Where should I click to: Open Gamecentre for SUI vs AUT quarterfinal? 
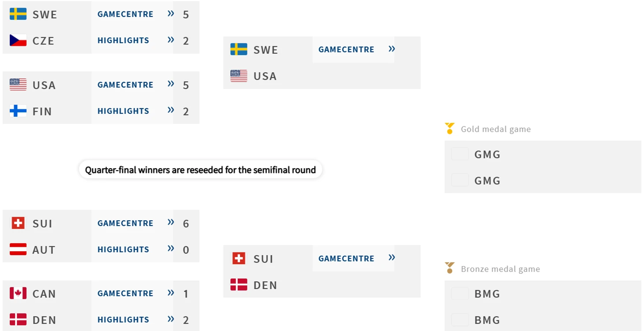tap(125, 223)
